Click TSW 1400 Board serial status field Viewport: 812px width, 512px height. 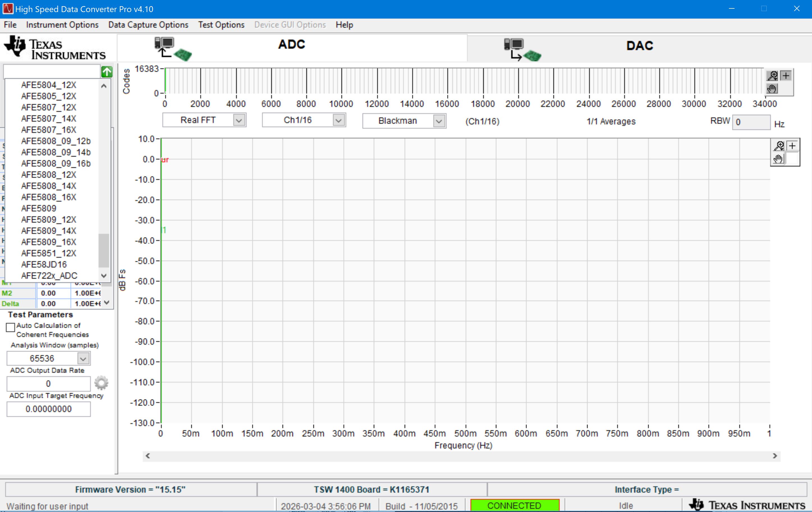click(x=372, y=490)
